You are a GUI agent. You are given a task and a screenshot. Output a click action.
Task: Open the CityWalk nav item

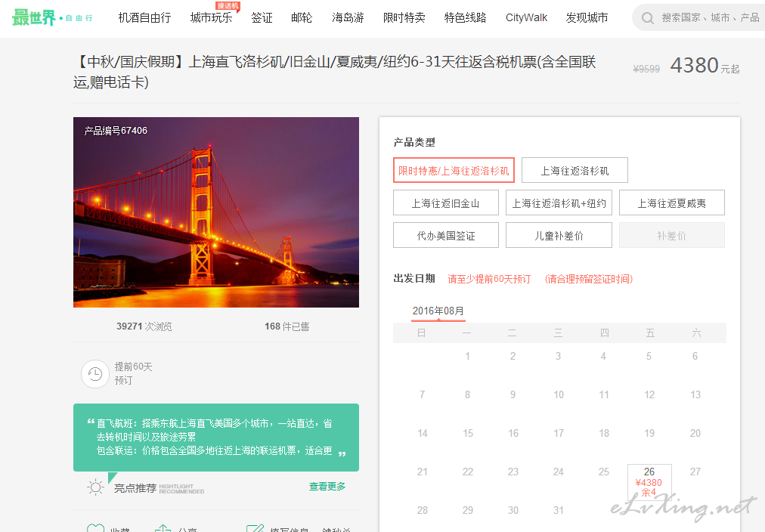[526, 17]
